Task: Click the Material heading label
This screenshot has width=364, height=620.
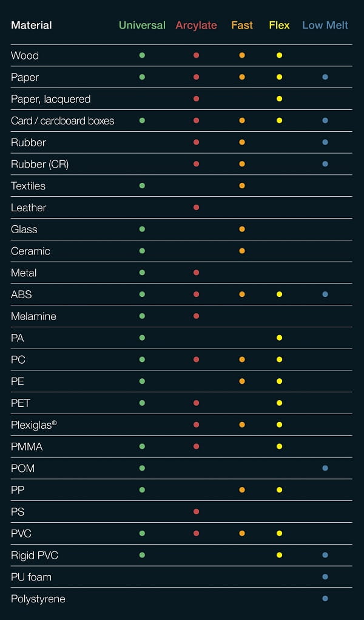Action: [32, 26]
